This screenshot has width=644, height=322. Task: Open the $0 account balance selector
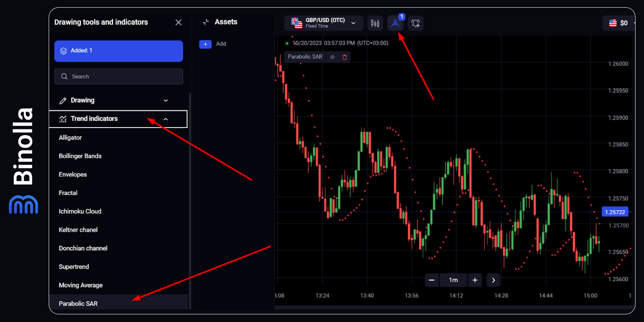point(619,23)
